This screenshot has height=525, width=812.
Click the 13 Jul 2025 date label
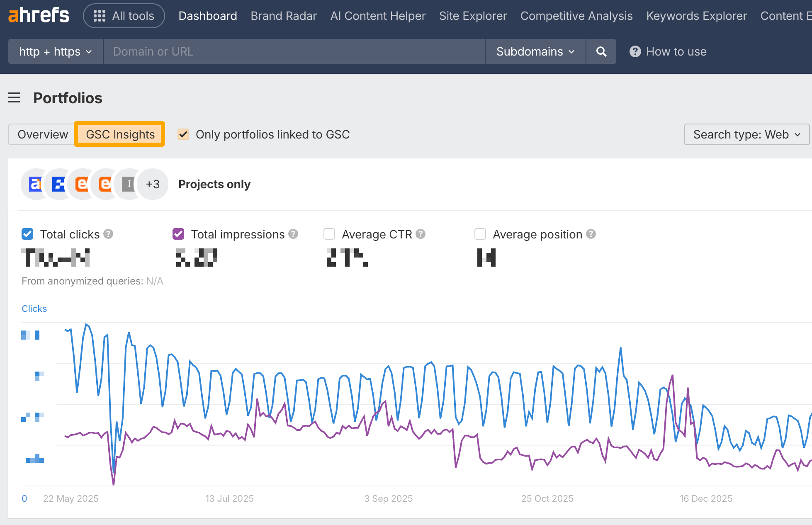pyautogui.click(x=229, y=498)
